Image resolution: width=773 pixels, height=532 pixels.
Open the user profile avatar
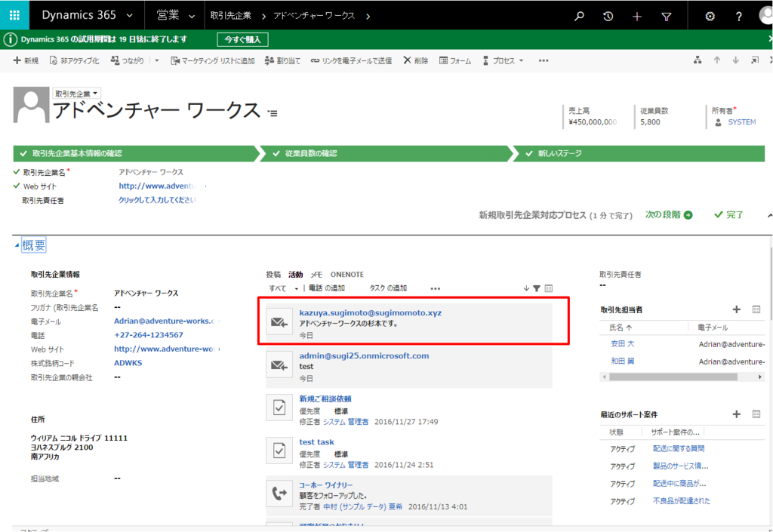click(x=765, y=15)
